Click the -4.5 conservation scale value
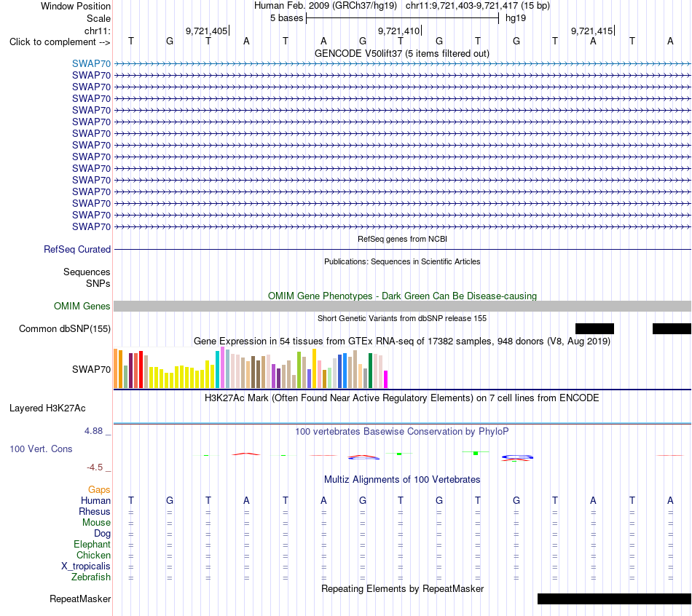The height and width of the screenshot is (616, 692). point(95,467)
